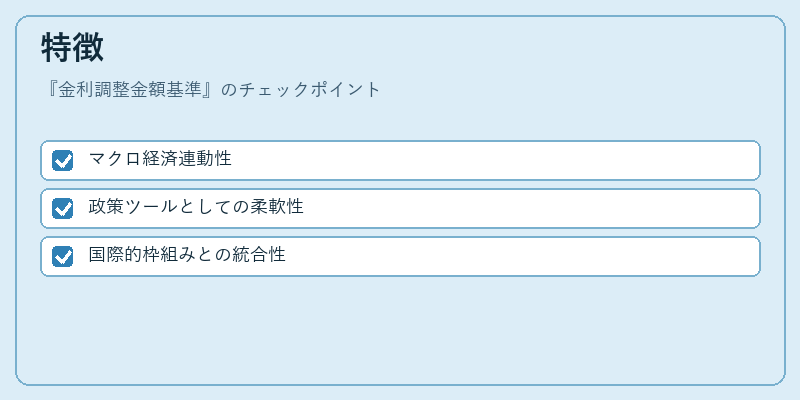Screen dimensions: 800x400
Task: Click the empty card area below the checklist
Action: pos(400,329)
